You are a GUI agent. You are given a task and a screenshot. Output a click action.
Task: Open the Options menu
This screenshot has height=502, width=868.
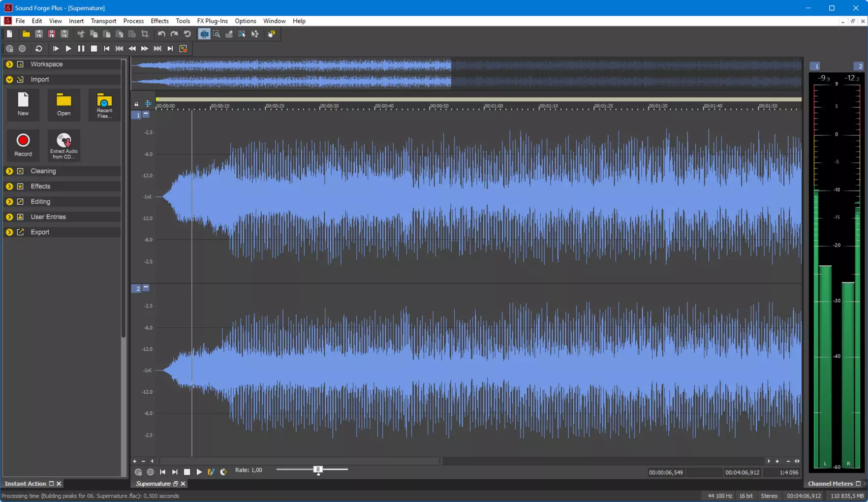(x=245, y=21)
